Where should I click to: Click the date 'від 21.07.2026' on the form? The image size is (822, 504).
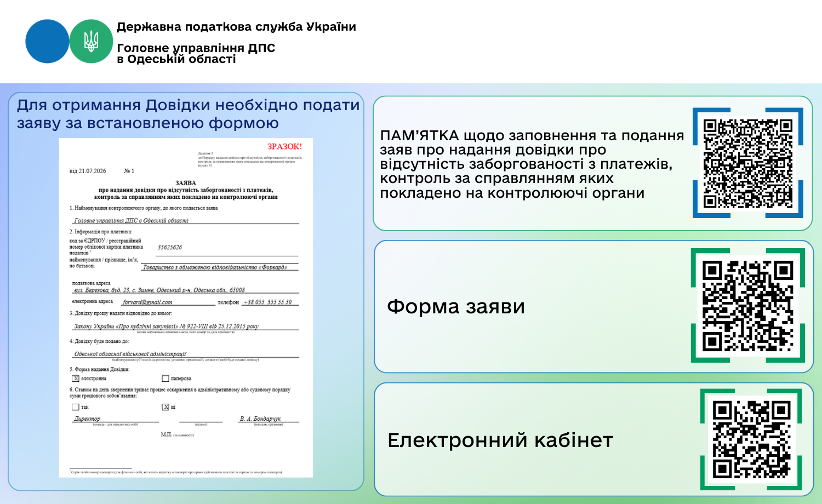(x=88, y=171)
